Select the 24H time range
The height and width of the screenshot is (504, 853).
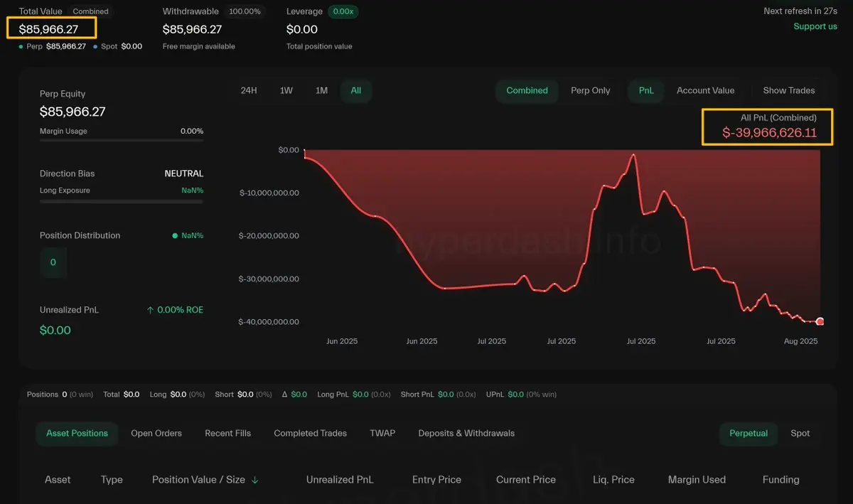click(249, 90)
